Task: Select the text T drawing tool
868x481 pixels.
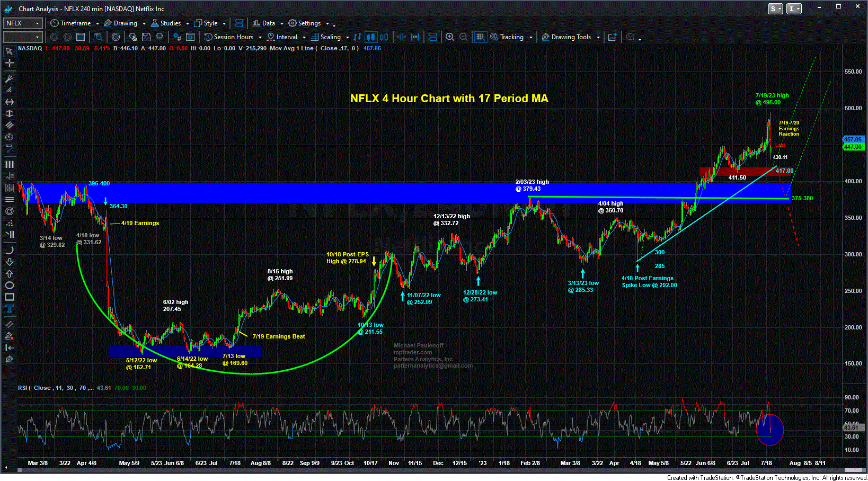Action: 9,309
